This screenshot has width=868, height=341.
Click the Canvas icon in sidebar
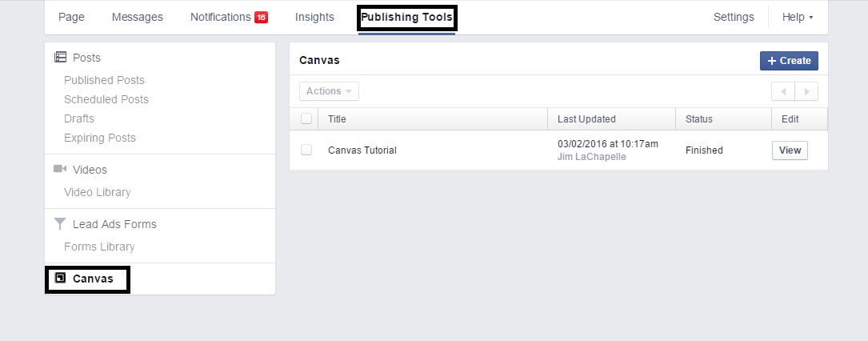click(x=61, y=278)
